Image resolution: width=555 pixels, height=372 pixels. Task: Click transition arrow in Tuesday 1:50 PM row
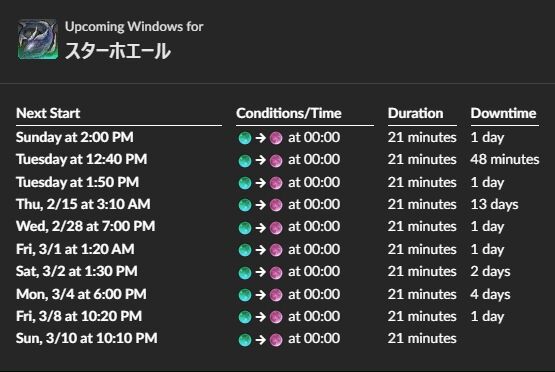pos(261,183)
